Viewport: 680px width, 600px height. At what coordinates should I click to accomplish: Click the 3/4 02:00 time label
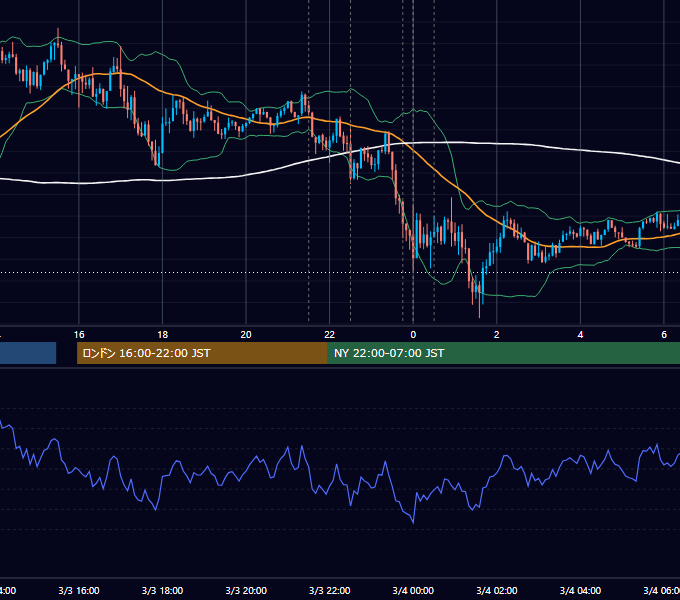click(497, 590)
